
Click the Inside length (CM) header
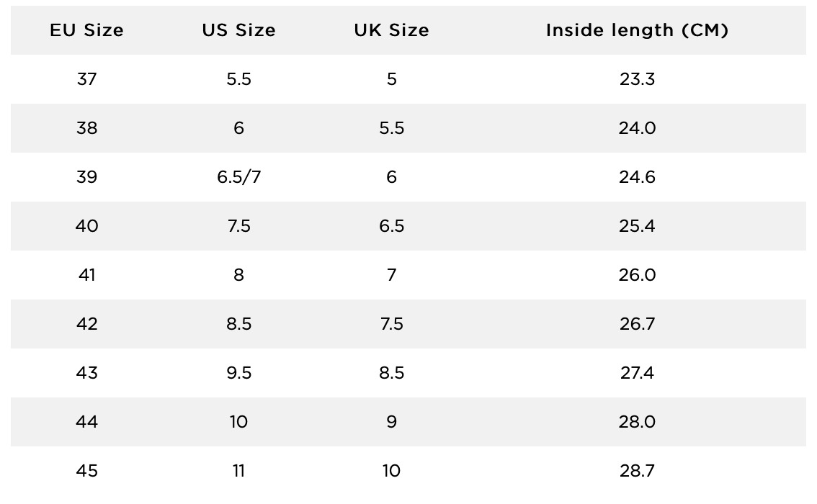pyautogui.click(x=637, y=30)
